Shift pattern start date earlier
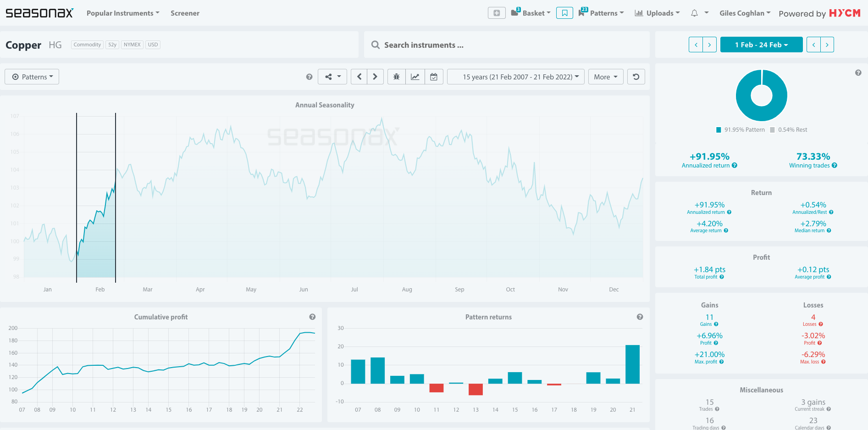868x430 pixels. click(x=696, y=45)
